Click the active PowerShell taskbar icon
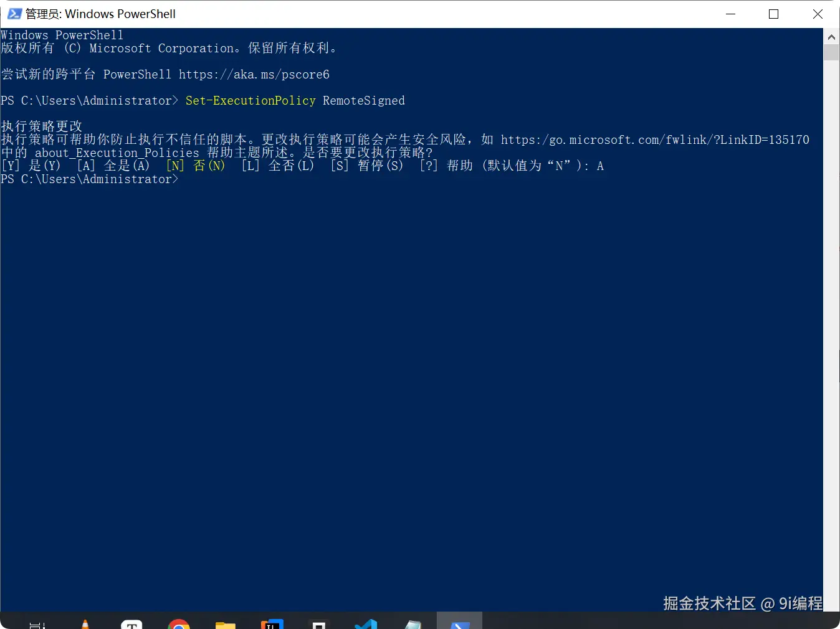840x629 pixels. click(459, 621)
